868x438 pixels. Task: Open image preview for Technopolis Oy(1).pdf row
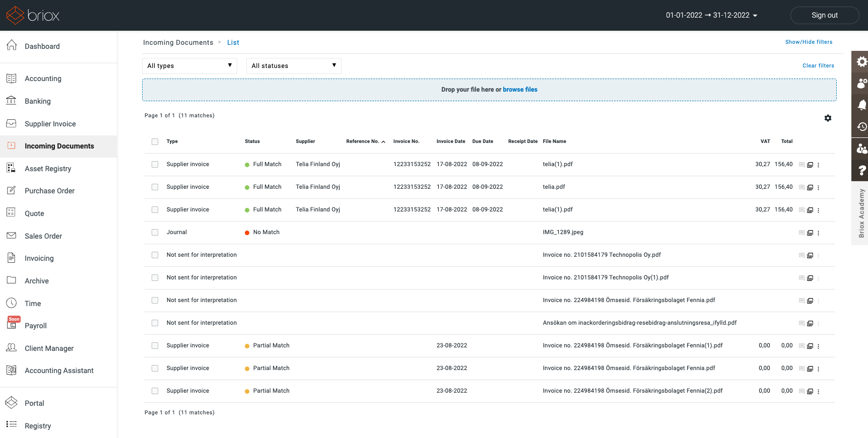(810, 278)
